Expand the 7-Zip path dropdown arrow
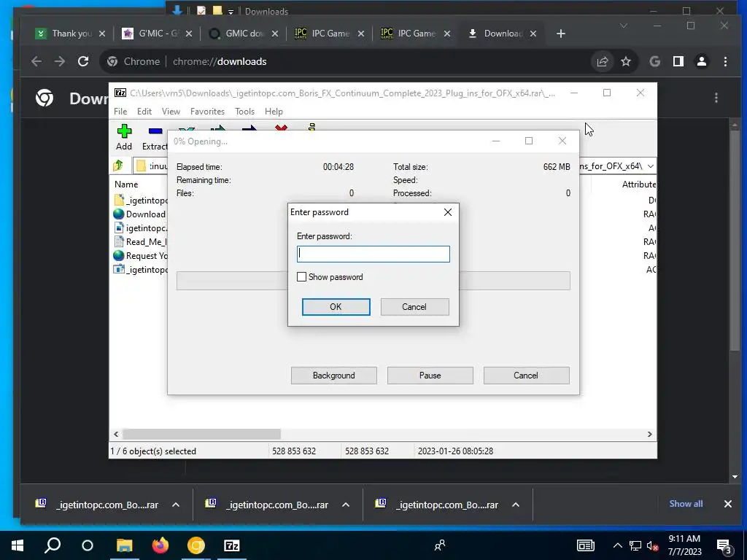The width and height of the screenshot is (747, 560). [650, 166]
